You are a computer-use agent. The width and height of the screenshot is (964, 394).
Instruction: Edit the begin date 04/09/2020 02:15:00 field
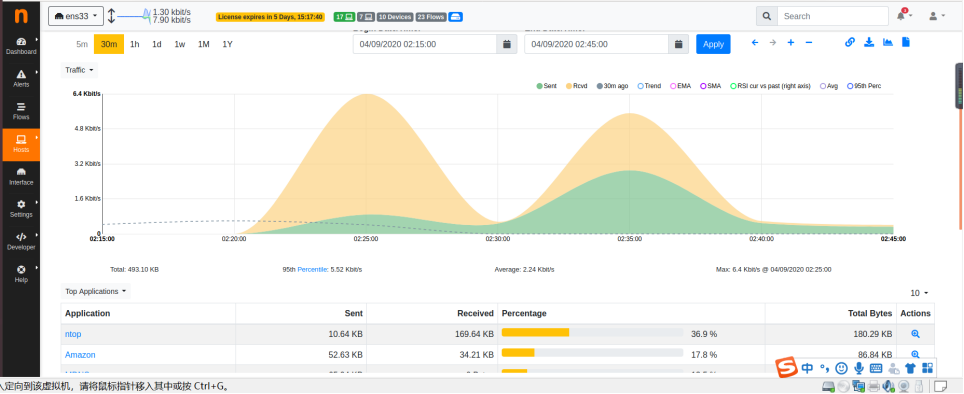coord(425,44)
